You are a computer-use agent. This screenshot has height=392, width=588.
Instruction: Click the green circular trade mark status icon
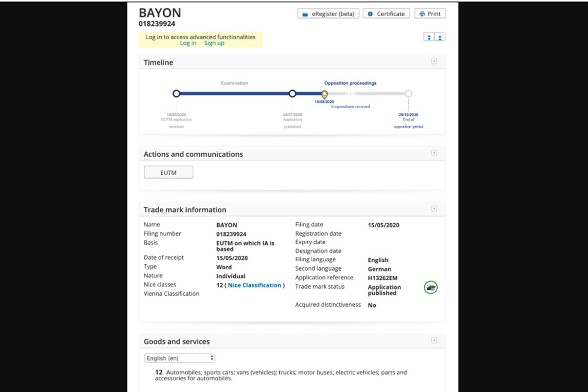coord(431,288)
